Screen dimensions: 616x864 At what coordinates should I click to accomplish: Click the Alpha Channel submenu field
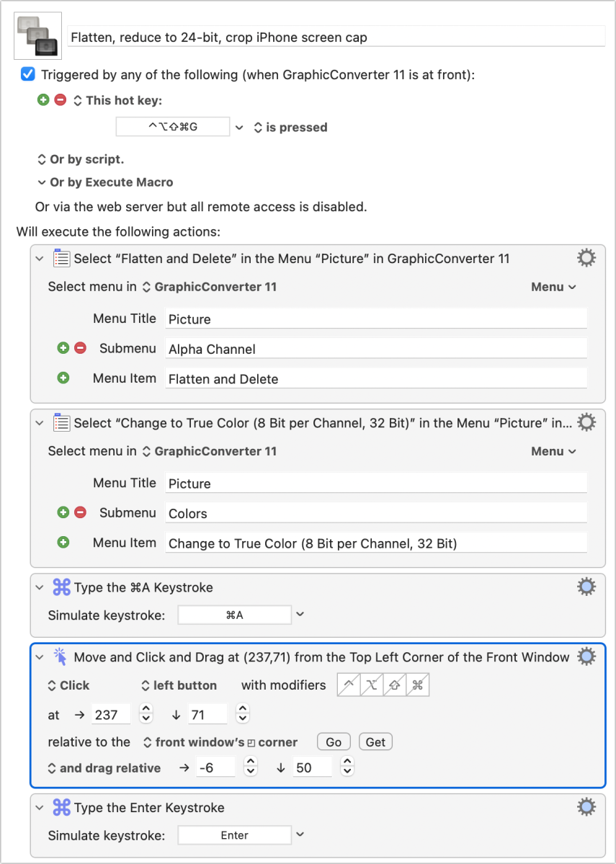pos(376,348)
